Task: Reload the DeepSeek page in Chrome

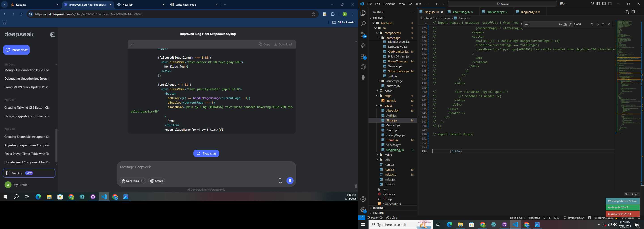Action: (x=21, y=14)
